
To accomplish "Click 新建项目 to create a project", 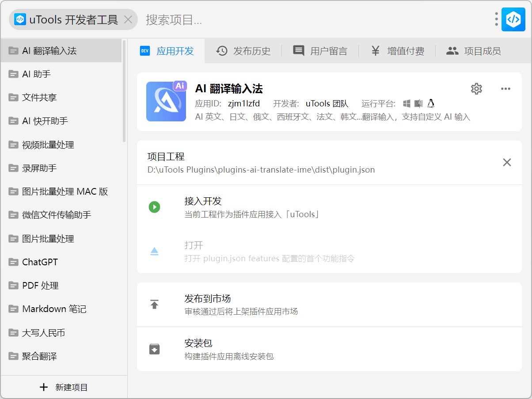I will pyautogui.click(x=64, y=387).
